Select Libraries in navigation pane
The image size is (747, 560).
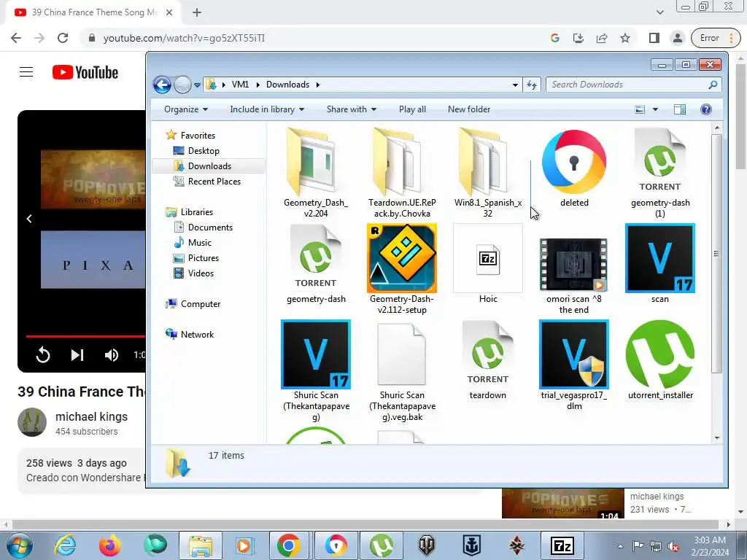(196, 212)
